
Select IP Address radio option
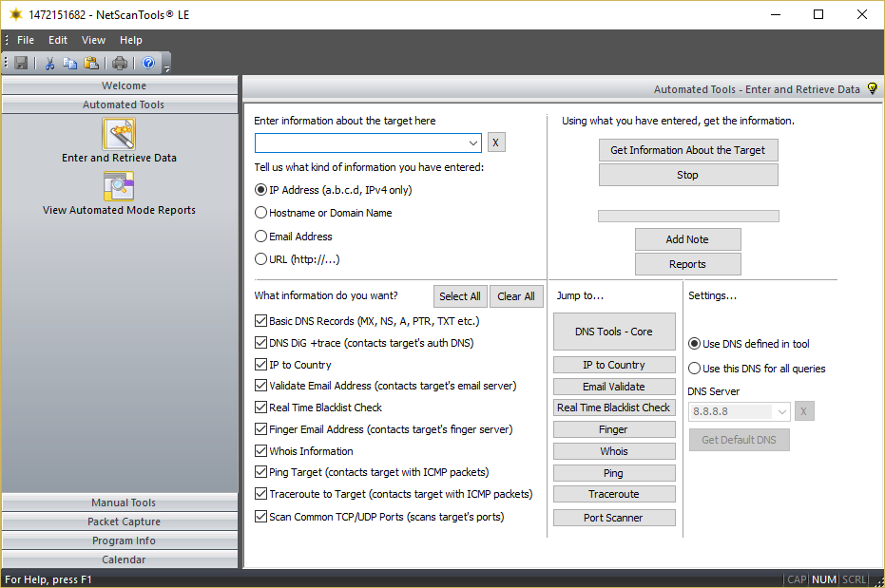260,190
